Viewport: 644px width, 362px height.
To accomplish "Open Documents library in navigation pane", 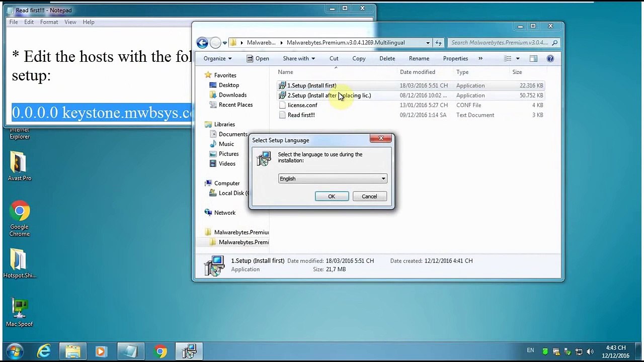I will coord(228,134).
